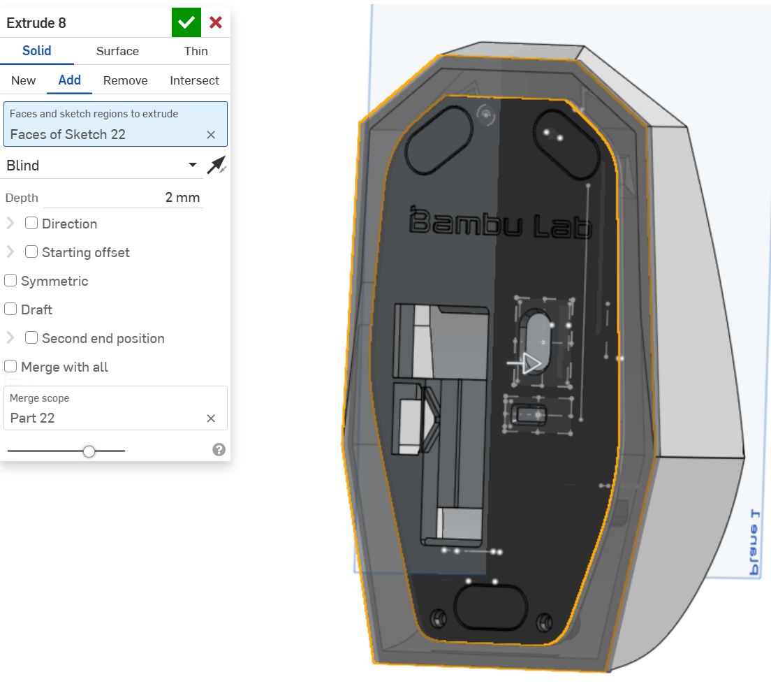Image resolution: width=771 pixels, height=700 pixels.
Task: Cancel Extrude 8 with the red X
Action: [x=216, y=22]
